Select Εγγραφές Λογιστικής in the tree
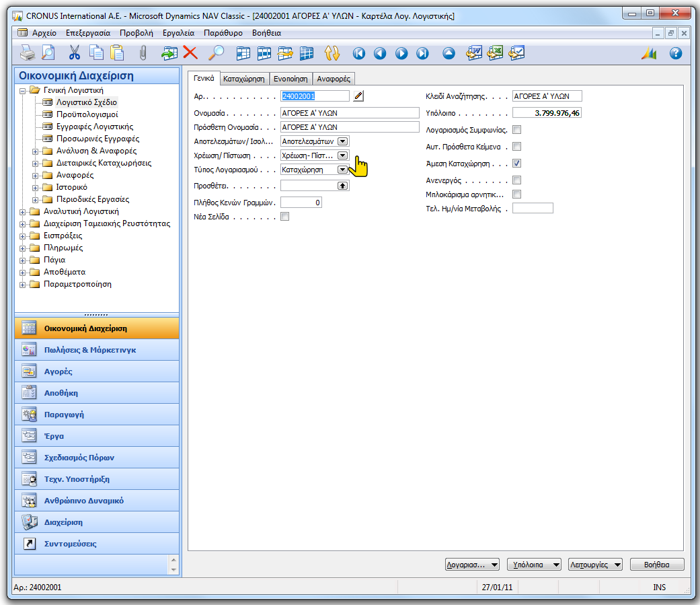The width and height of the screenshot is (700, 605). (x=95, y=127)
